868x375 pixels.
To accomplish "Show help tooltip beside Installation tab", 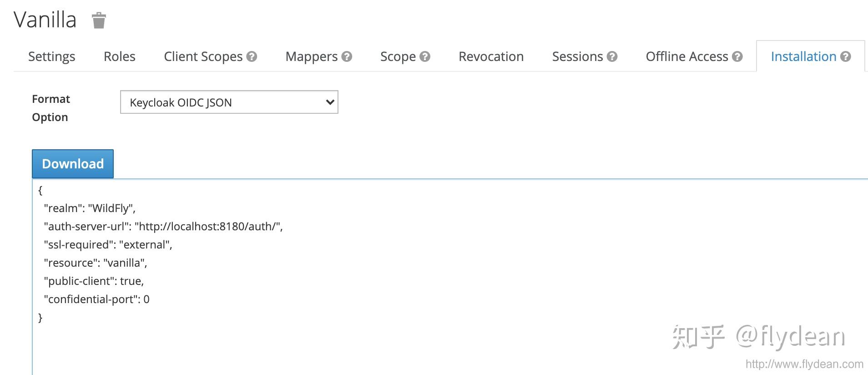I will click(846, 56).
